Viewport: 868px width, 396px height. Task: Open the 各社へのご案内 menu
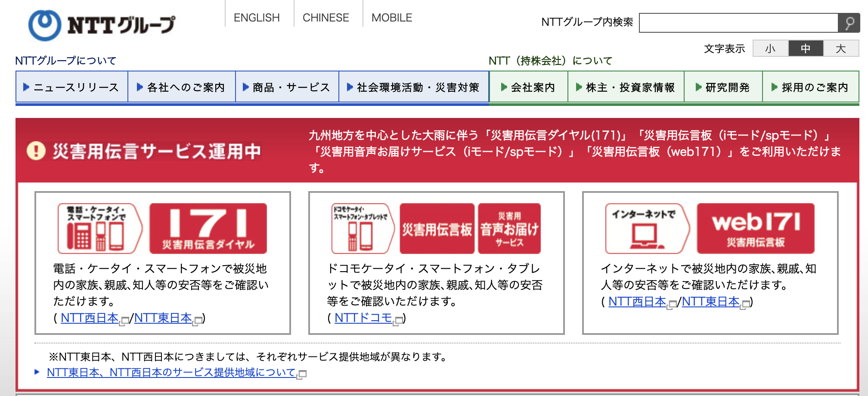tap(182, 87)
